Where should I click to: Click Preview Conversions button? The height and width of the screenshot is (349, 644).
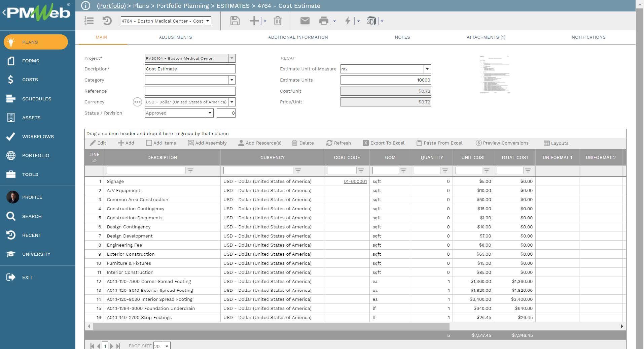[x=502, y=143]
